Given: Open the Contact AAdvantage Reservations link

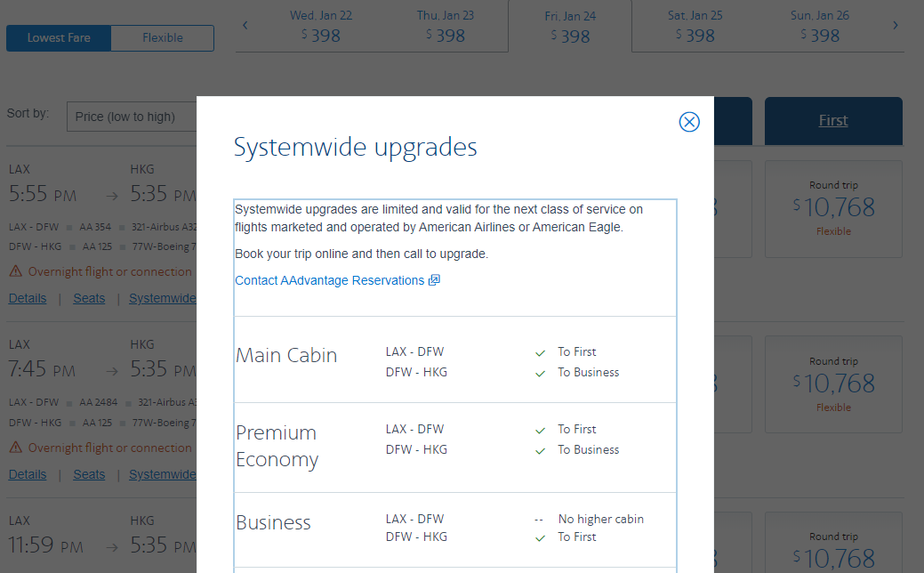Looking at the screenshot, I should point(329,280).
